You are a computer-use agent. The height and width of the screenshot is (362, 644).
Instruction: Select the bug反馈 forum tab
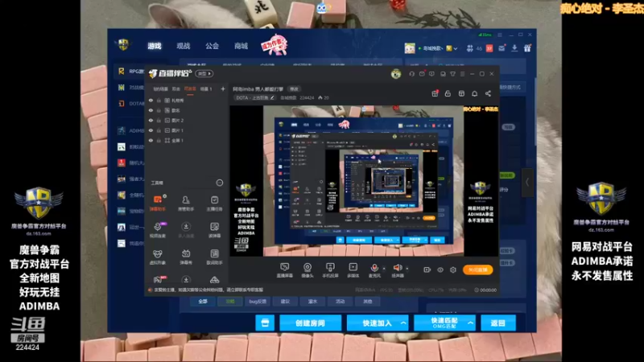(x=258, y=301)
